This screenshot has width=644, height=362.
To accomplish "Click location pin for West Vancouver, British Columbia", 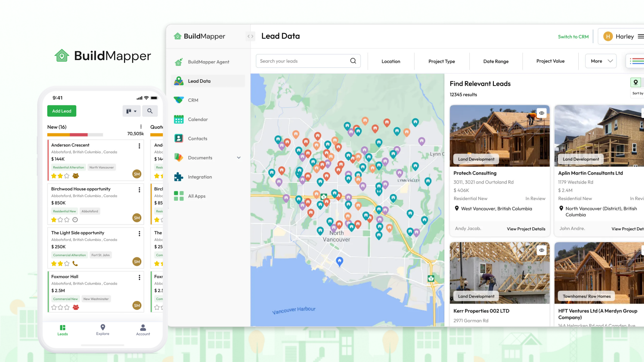I will pyautogui.click(x=457, y=208).
